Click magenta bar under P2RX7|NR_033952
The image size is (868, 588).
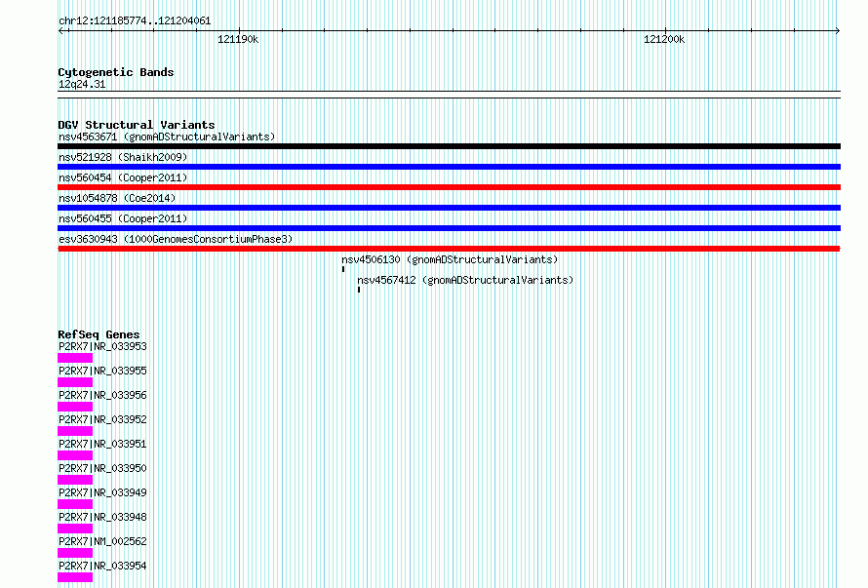[75, 431]
